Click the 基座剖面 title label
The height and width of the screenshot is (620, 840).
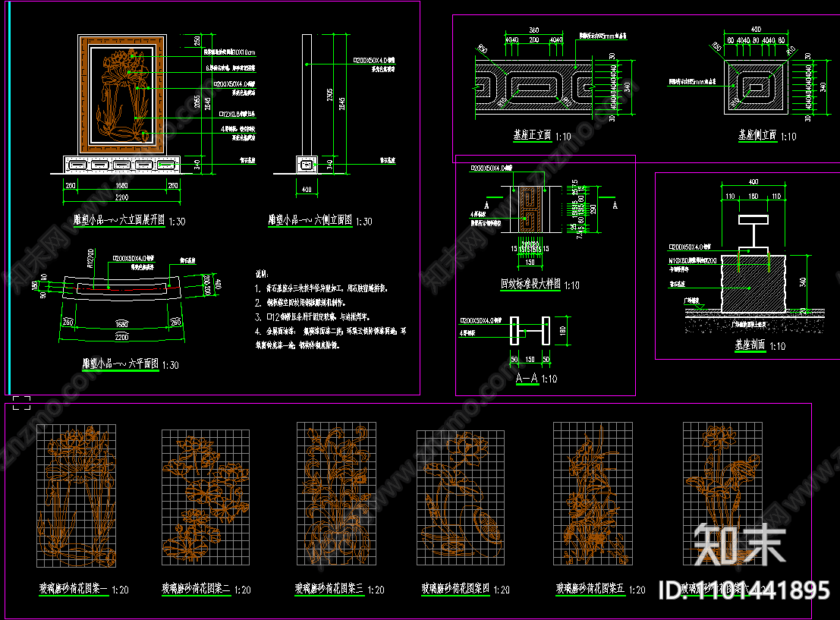[748, 345]
